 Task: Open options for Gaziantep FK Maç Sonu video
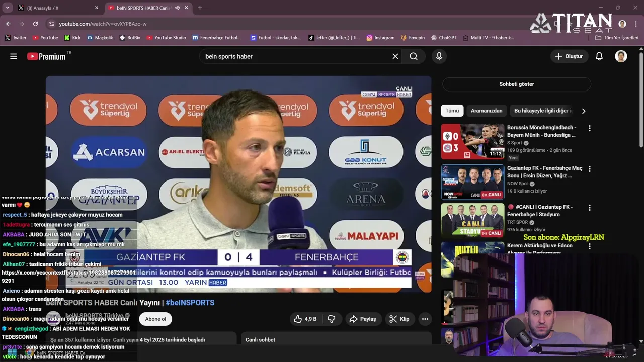coord(590,169)
